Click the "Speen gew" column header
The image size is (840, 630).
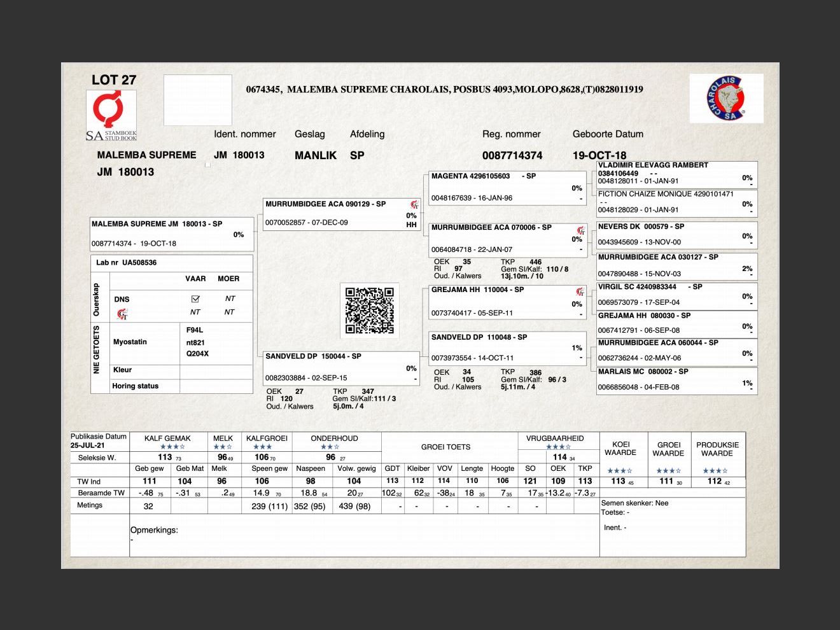coord(269,468)
